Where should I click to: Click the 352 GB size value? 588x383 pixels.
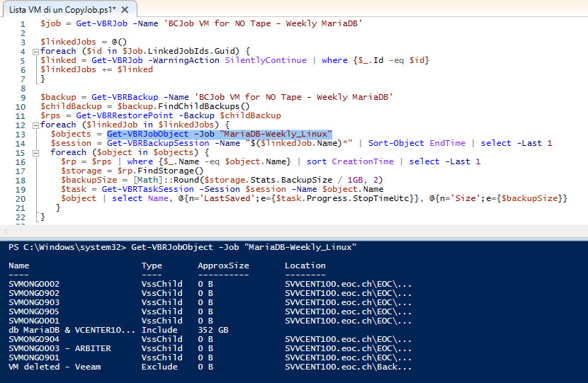pyautogui.click(x=213, y=330)
